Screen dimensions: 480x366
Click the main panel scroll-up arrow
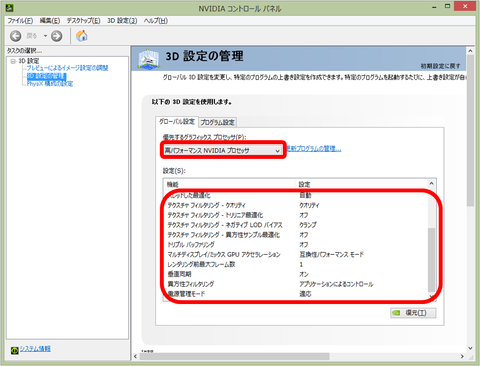click(470, 51)
